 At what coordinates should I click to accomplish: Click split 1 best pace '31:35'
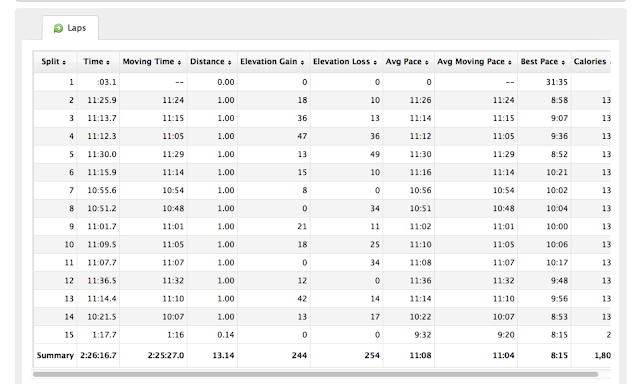click(x=557, y=82)
